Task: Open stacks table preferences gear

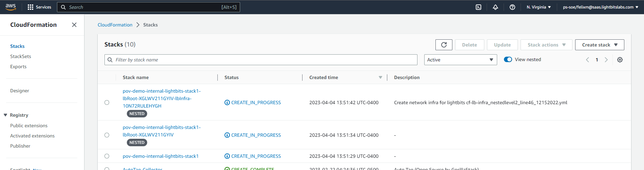Action: coord(620,60)
